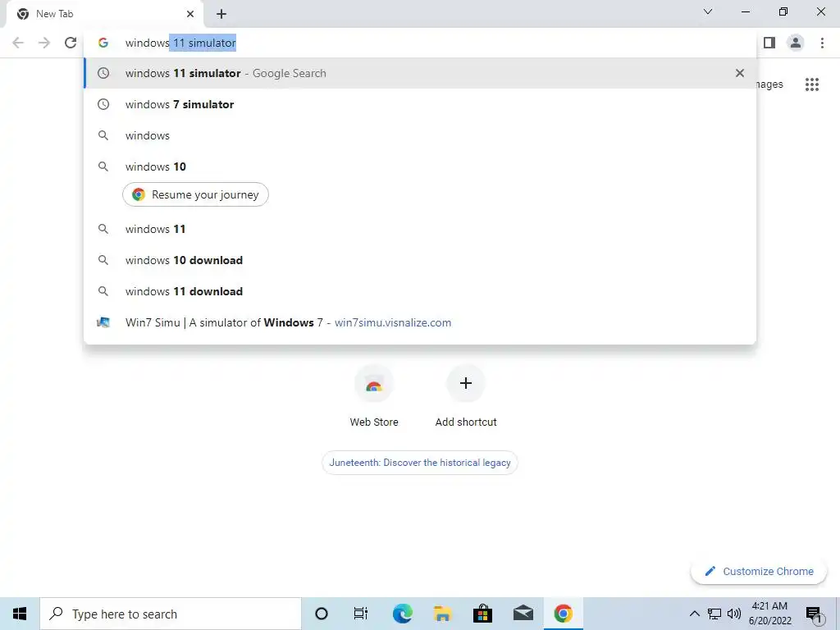Open Juneteenth historical legacy link
Screen dimensions: 840x630
[420, 463]
